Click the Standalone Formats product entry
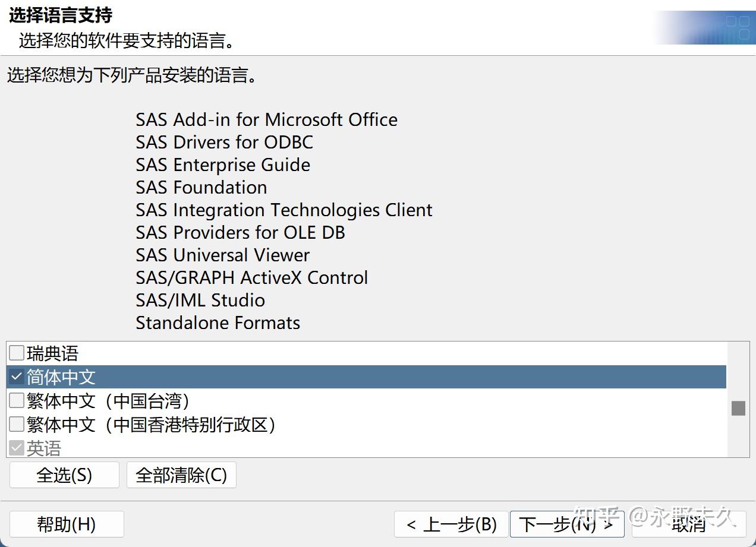The height and width of the screenshot is (547, 756). point(218,322)
